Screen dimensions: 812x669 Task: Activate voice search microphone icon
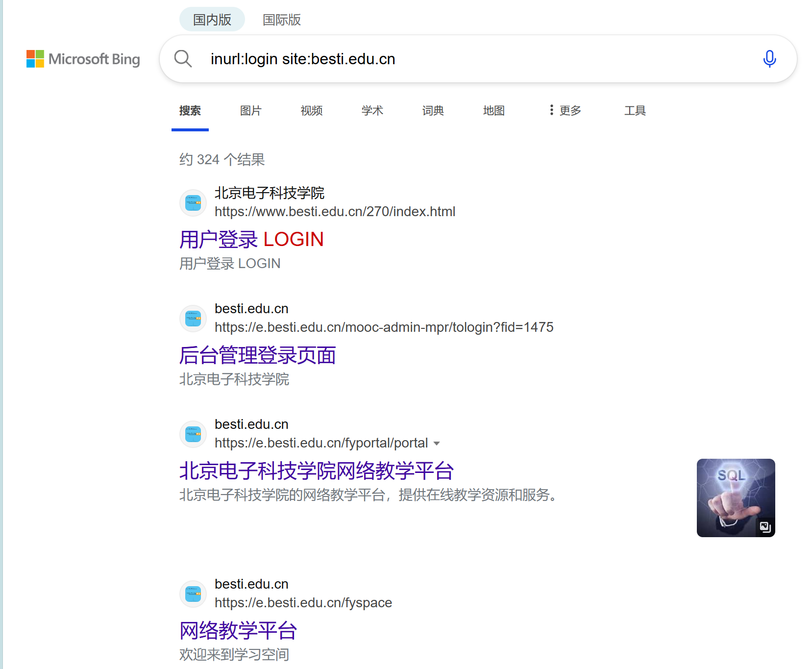coord(769,59)
